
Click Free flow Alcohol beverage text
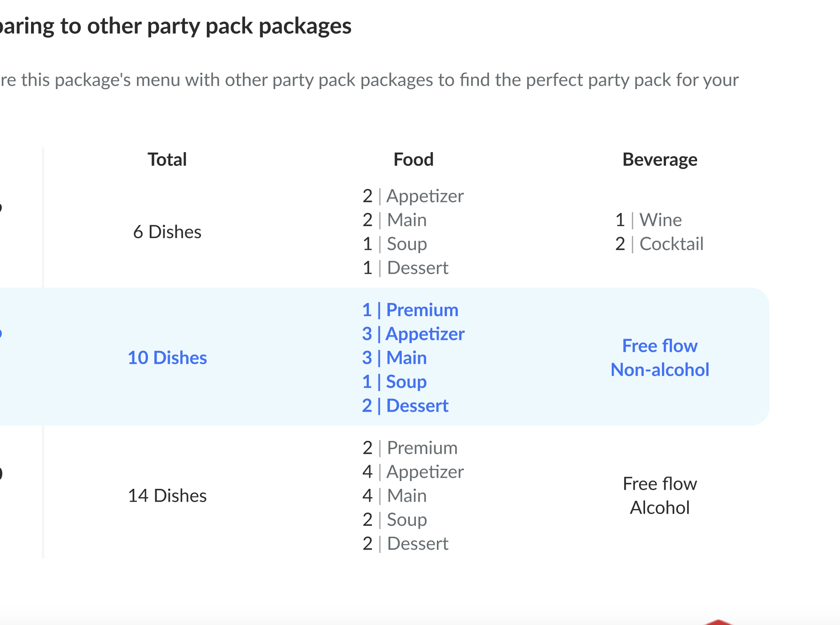(x=660, y=495)
